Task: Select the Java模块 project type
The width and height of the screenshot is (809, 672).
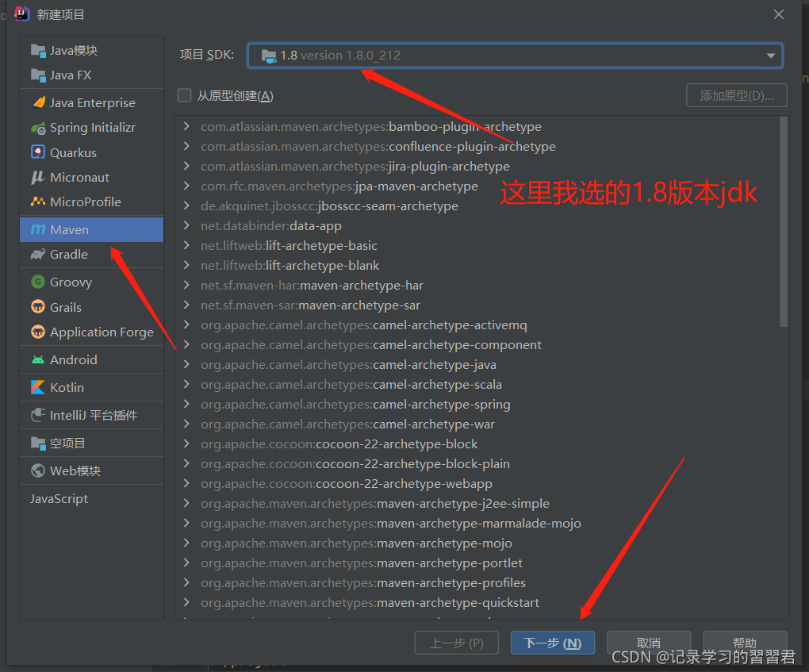Action: click(92, 51)
